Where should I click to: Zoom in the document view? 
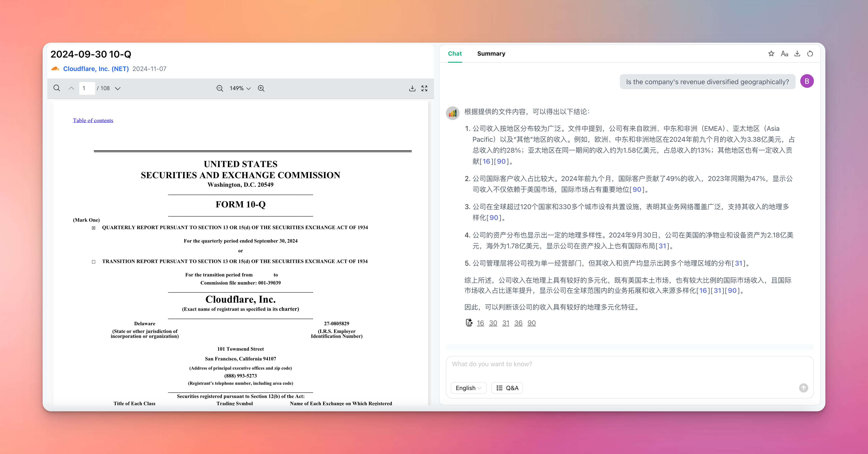[261, 88]
